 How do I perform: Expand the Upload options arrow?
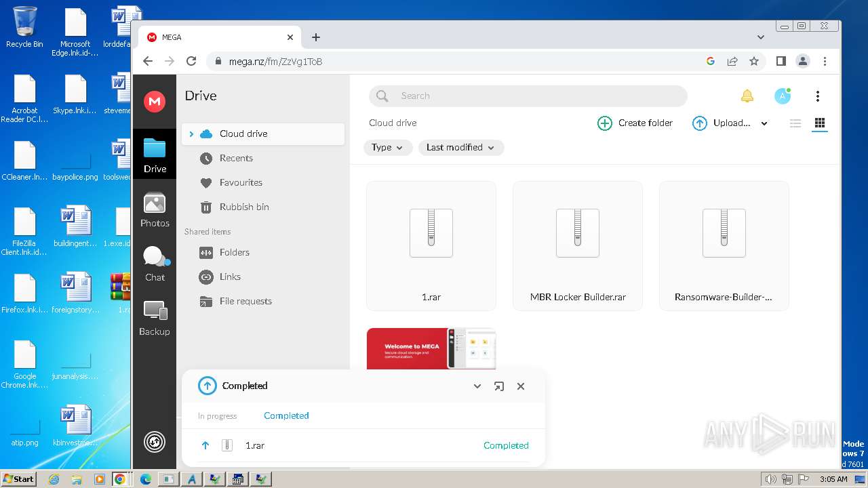pyautogui.click(x=764, y=123)
